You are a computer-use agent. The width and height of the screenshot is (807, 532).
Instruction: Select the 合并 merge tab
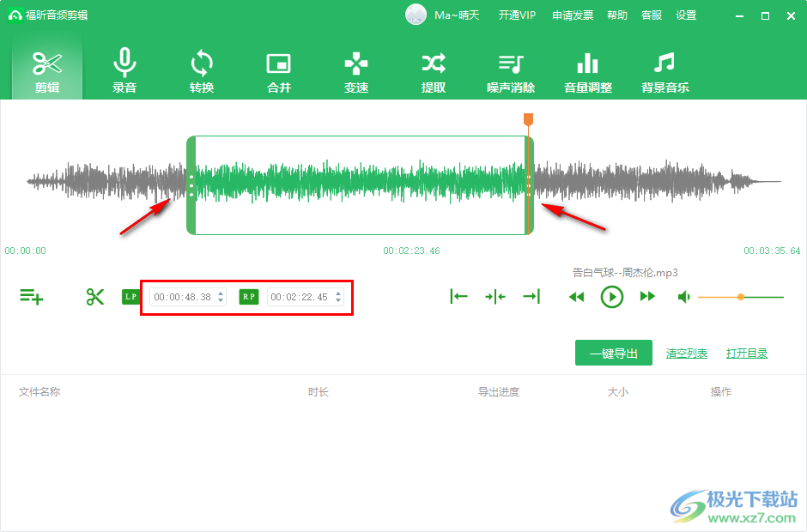278,71
